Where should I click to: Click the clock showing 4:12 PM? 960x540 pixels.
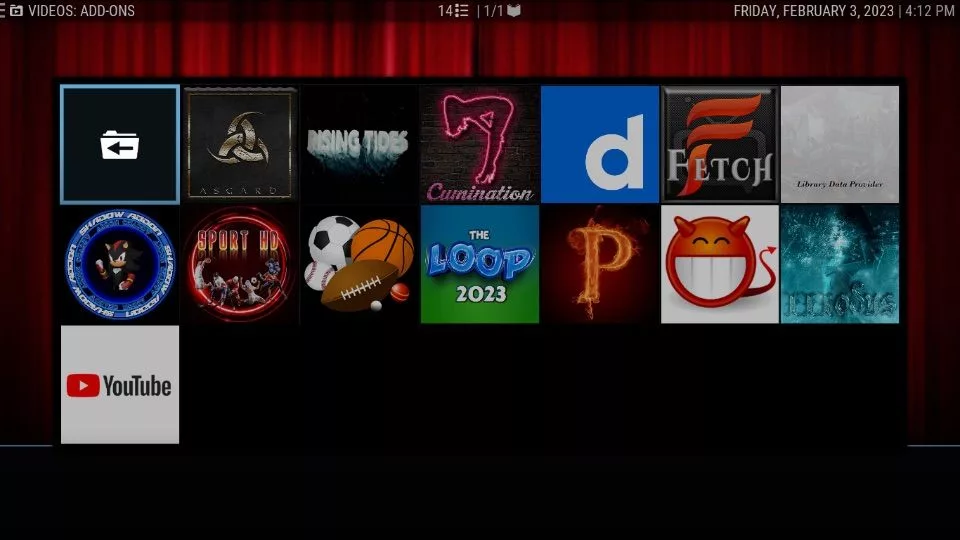(929, 11)
